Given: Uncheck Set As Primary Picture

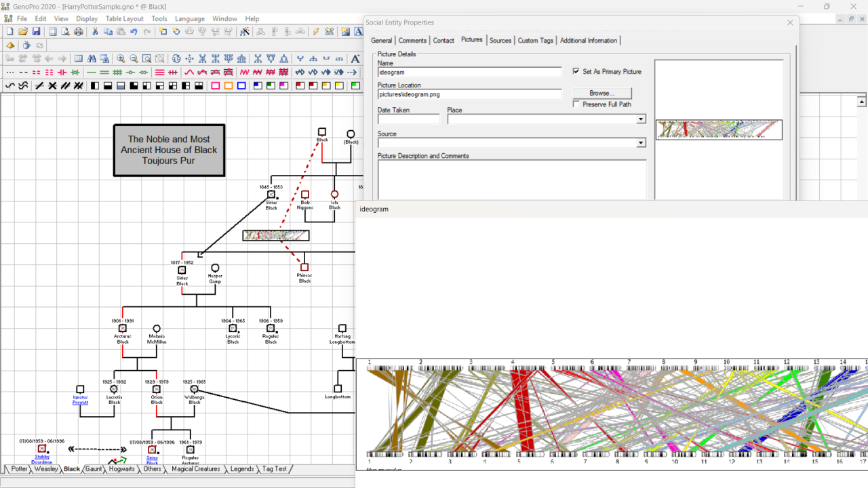Looking at the screenshot, I should [576, 71].
